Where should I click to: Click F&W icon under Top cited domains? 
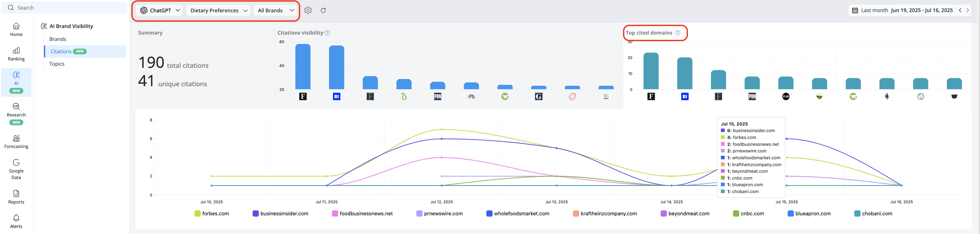coord(786,96)
